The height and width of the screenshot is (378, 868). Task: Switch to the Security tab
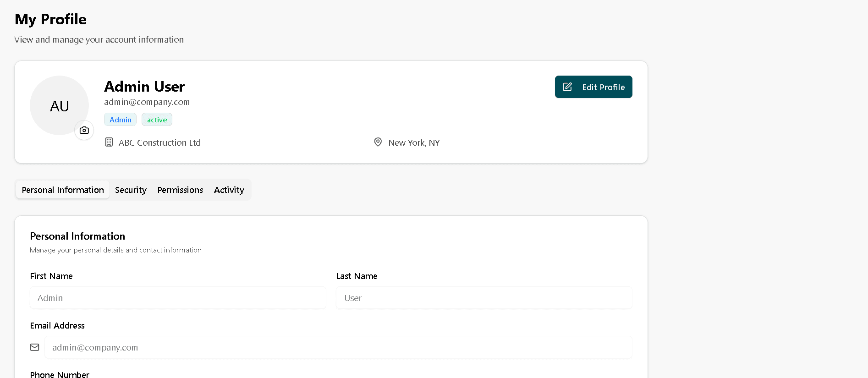(131, 190)
